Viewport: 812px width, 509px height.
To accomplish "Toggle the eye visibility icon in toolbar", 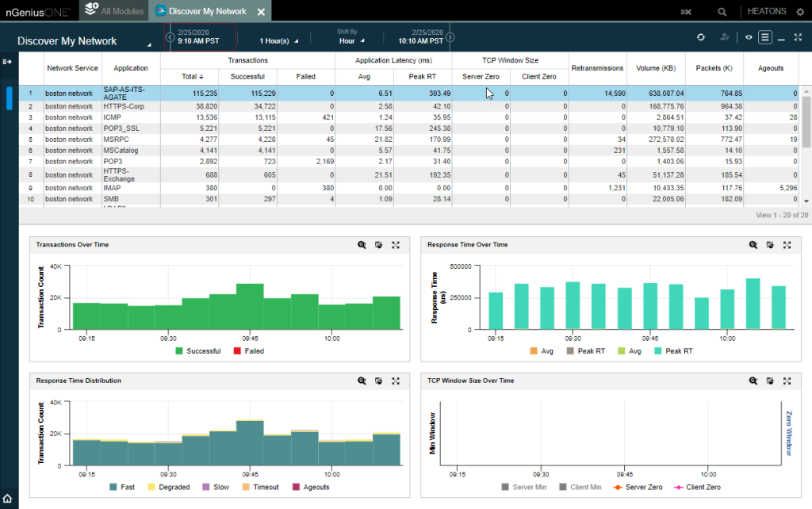I will [749, 37].
